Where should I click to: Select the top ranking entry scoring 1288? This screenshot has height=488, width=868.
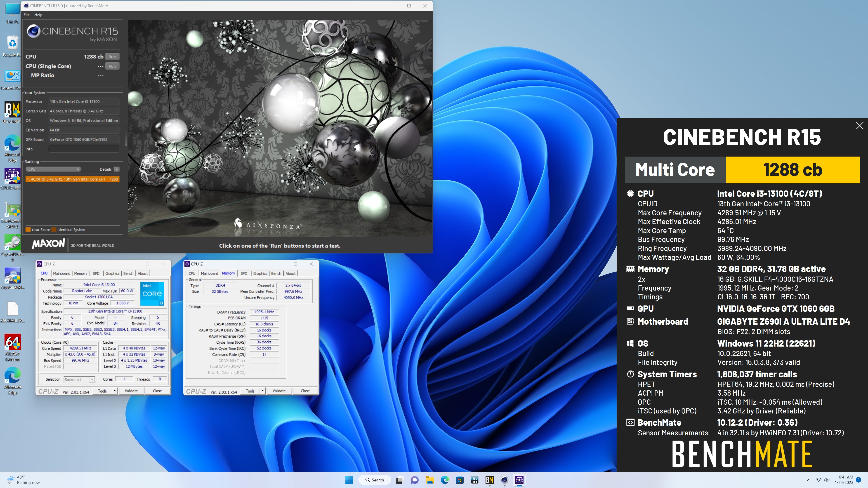point(72,179)
